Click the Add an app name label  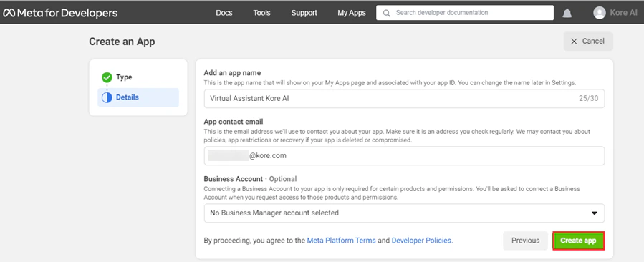point(233,73)
